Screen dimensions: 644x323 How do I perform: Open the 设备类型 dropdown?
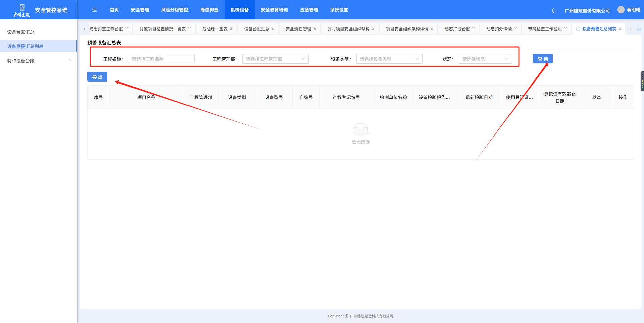coord(389,59)
